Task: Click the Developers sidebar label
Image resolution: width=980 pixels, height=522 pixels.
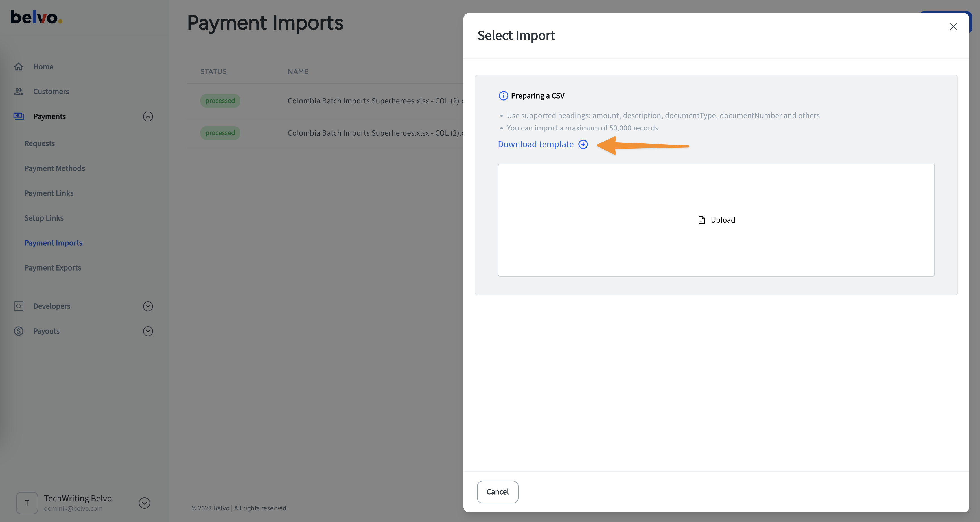Action: tap(52, 306)
